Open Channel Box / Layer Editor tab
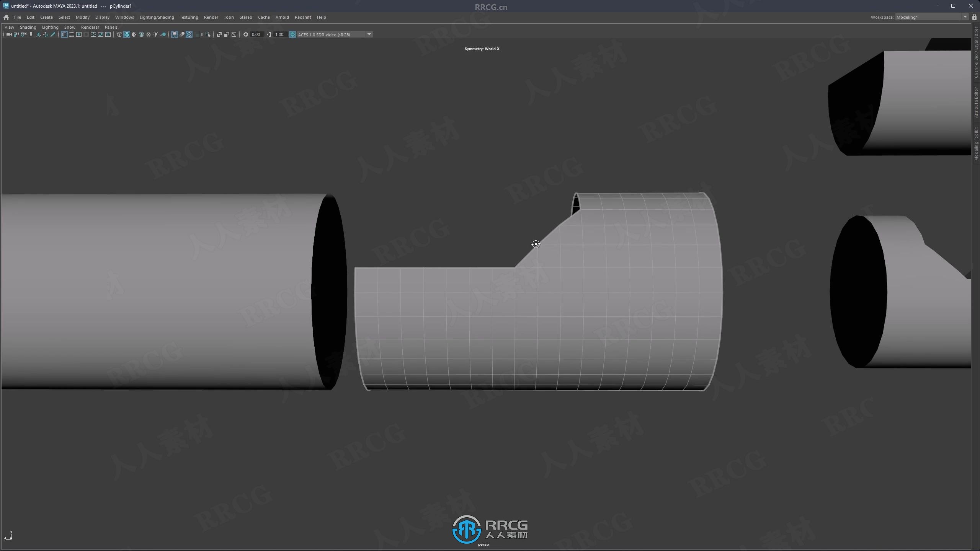The image size is (980, 551). (976, 52)
